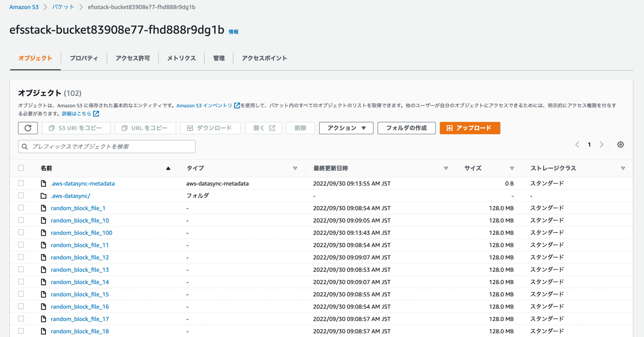Click the URL copy icon
The width and height of the screenshot is (644, 337).
pyautogui.click(x=125, y=128)
